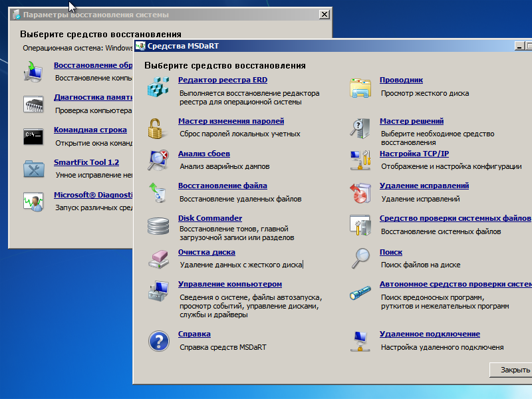Screen dimensions: 532x399
Task: Click description "Анализ аварийных дампов"
Action: 225,167
